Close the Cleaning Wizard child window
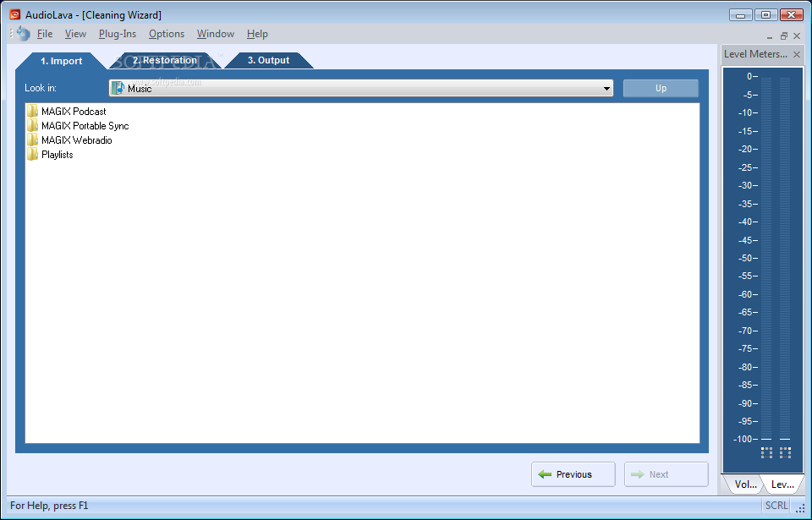Image resolution: width=812 pixels, height=520 pixels. coord(797,36)
